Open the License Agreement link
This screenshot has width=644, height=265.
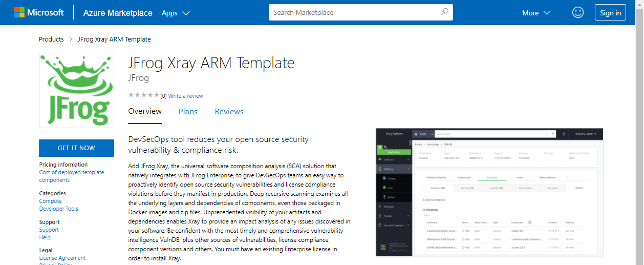[62, 258]
